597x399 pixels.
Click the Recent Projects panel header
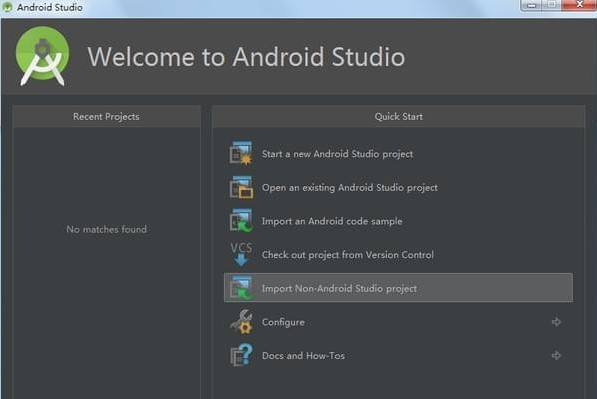(x=107, y=117)
